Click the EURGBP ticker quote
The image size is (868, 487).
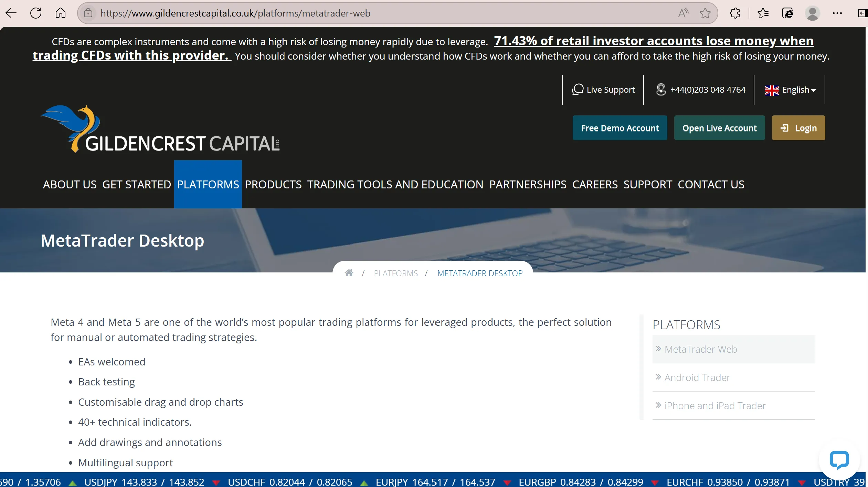point(581,482)
